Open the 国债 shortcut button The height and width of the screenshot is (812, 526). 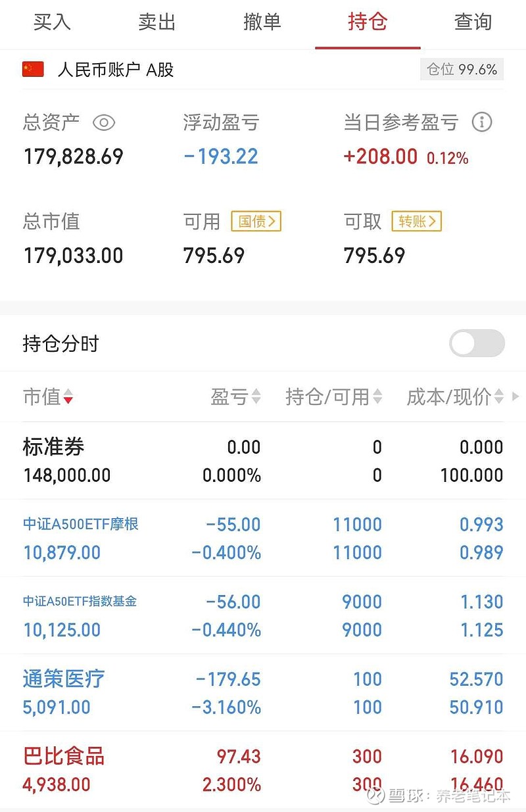pos(256,222)
